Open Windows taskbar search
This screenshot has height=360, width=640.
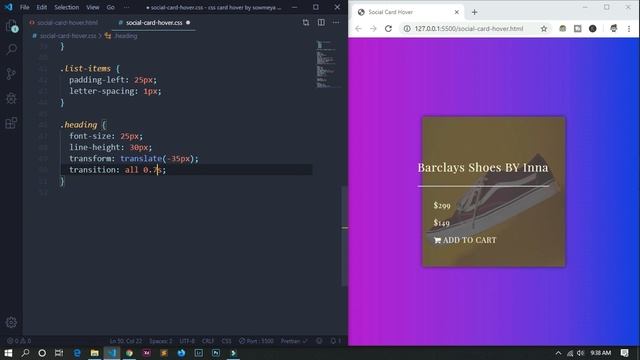[x=25, y=353]
